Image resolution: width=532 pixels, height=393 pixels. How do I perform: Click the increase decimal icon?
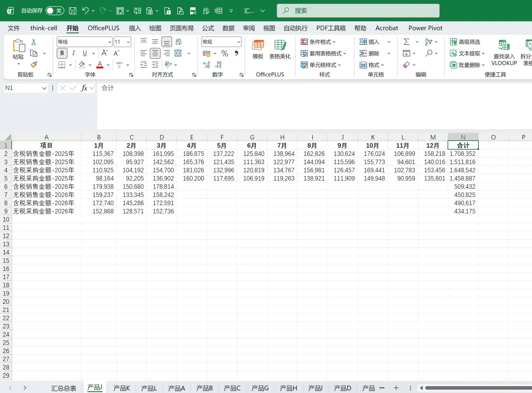point(206,65)
